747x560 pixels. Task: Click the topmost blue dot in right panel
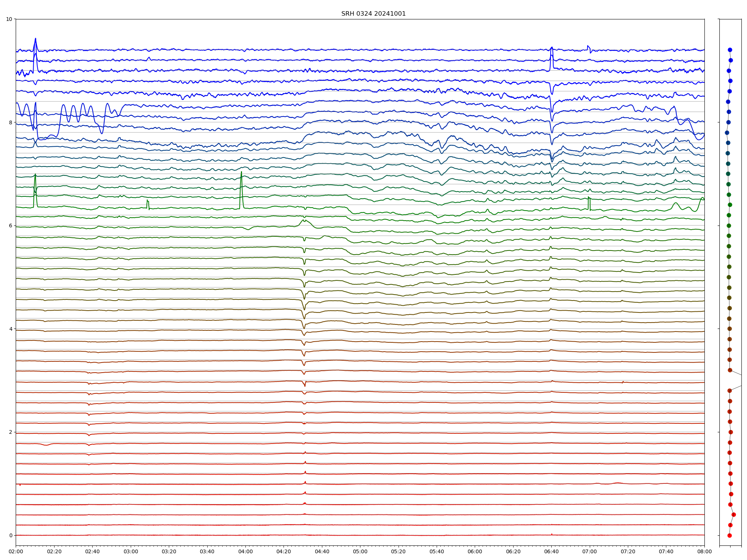[730, 50]
